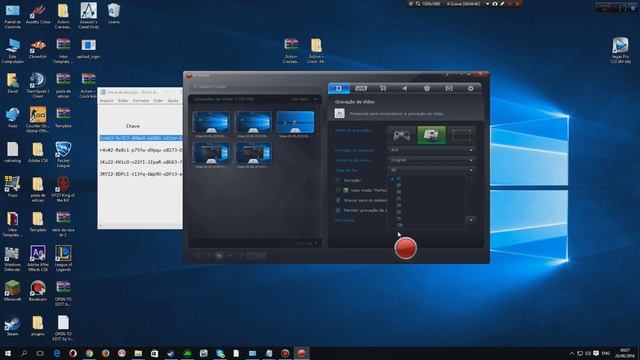Image resolution: width=640 pixels, height=360 pixels.
Task: Select the Assetto Corsa desktop icon
Action: [x=38, y=14]
